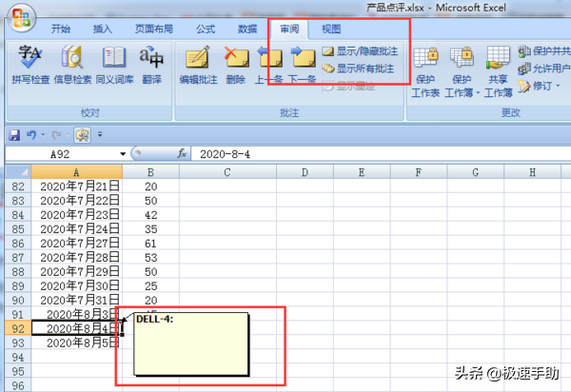571x392 pixels.
Task: Click the Office button logo
Action: (x=21, y=18)
